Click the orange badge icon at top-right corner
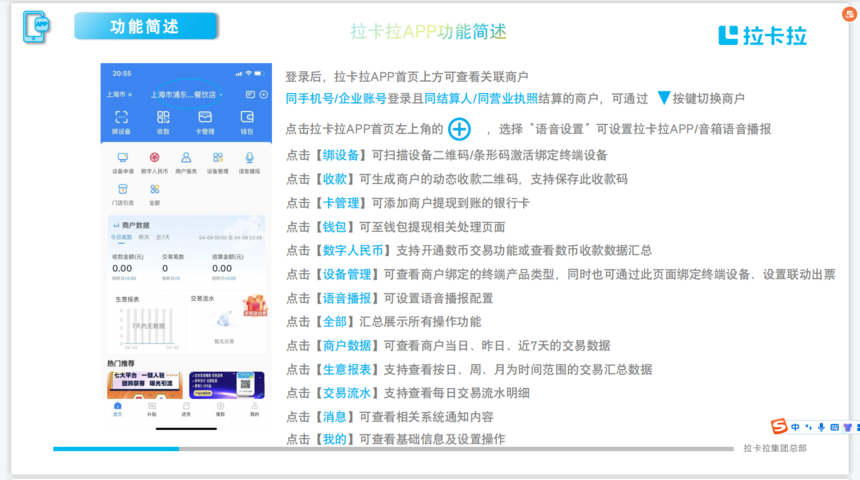The width and height of the screenshot is (860, 480). (x=850, y=14)
